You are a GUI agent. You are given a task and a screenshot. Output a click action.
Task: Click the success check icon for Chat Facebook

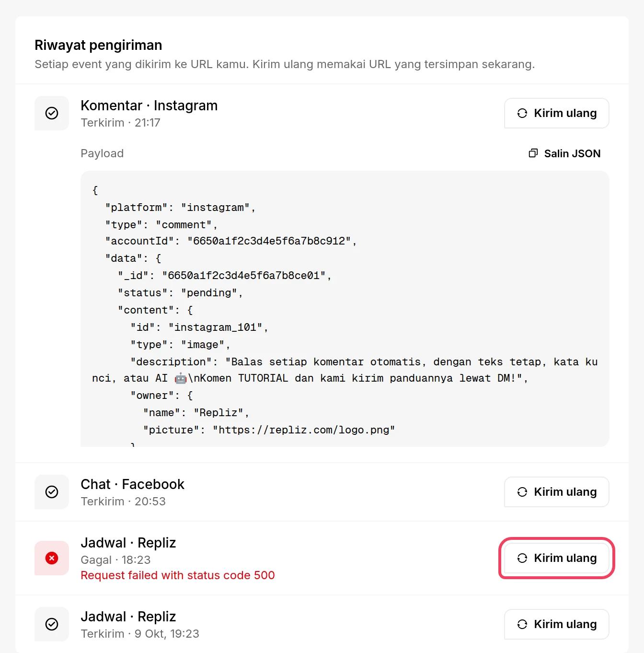52,492
